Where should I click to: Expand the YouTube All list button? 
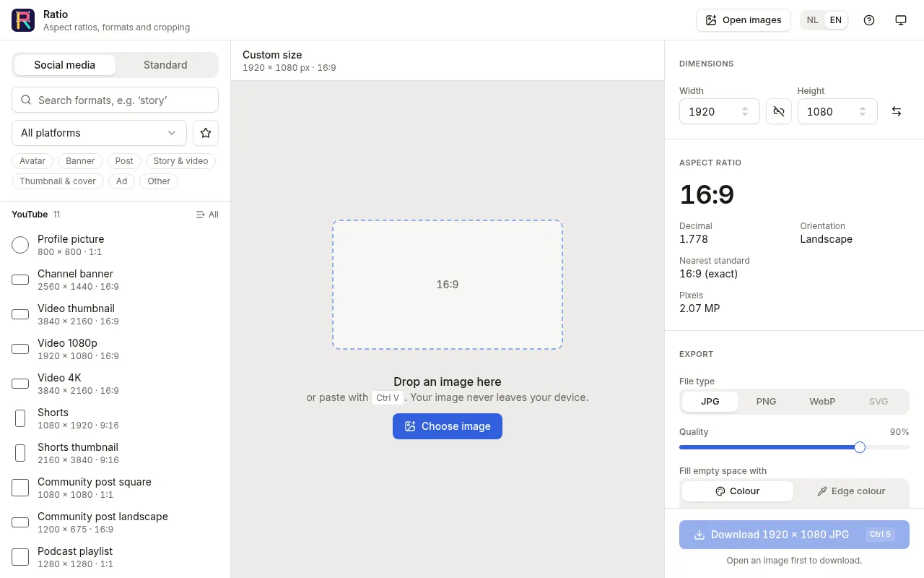(207, 215)
